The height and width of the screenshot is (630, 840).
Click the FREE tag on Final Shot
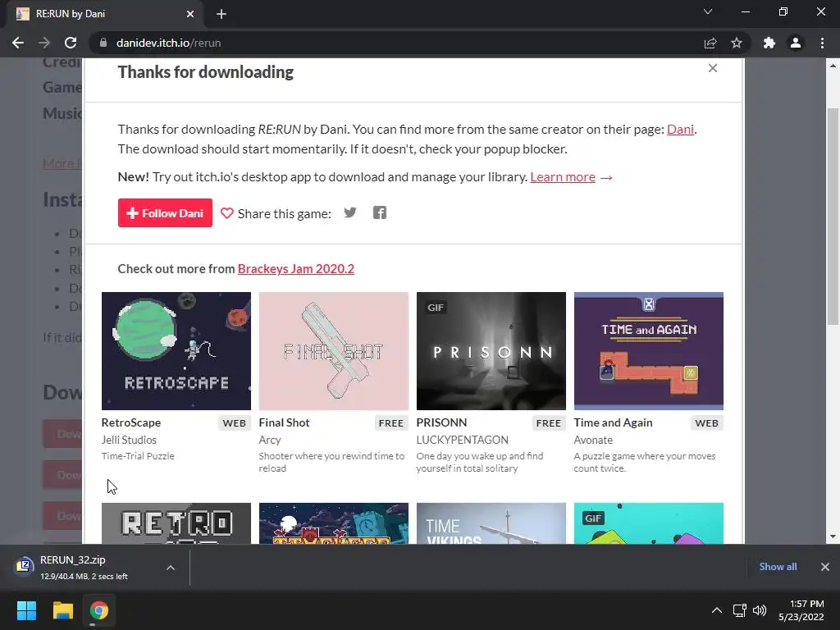pos(391,422)
